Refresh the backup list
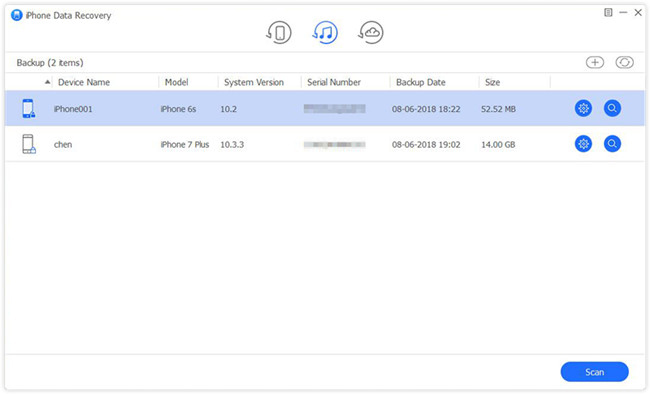 [x=624, y=63]
